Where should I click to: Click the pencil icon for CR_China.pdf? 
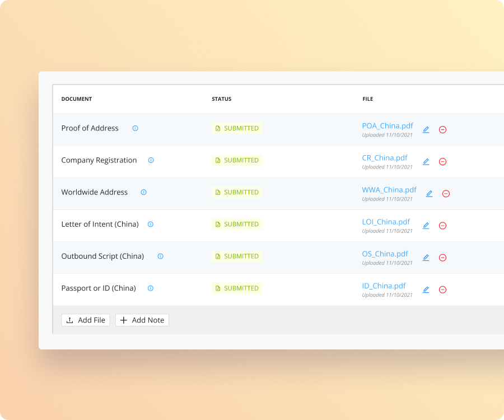(x=426, y=161)
